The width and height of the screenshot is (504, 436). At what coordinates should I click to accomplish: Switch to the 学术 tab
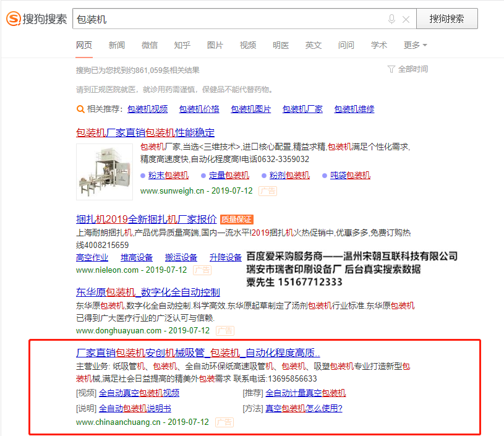point(379,45)
